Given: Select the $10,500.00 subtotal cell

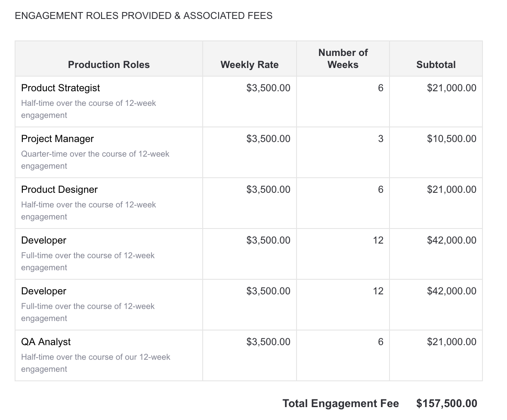Looking at the screenshot, I should click(x=451, y=139).
